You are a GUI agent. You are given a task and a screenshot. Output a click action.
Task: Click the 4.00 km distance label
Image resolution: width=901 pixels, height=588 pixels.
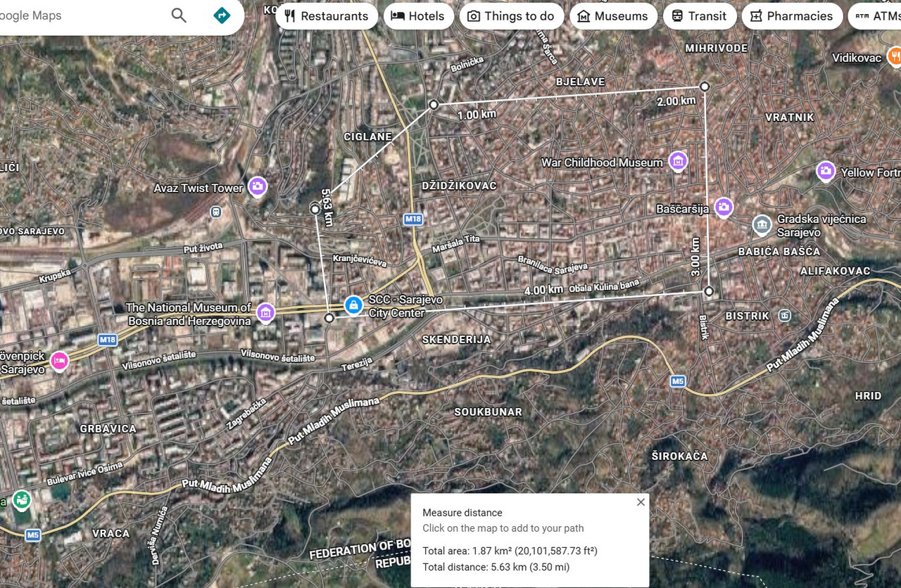(543, 290)
